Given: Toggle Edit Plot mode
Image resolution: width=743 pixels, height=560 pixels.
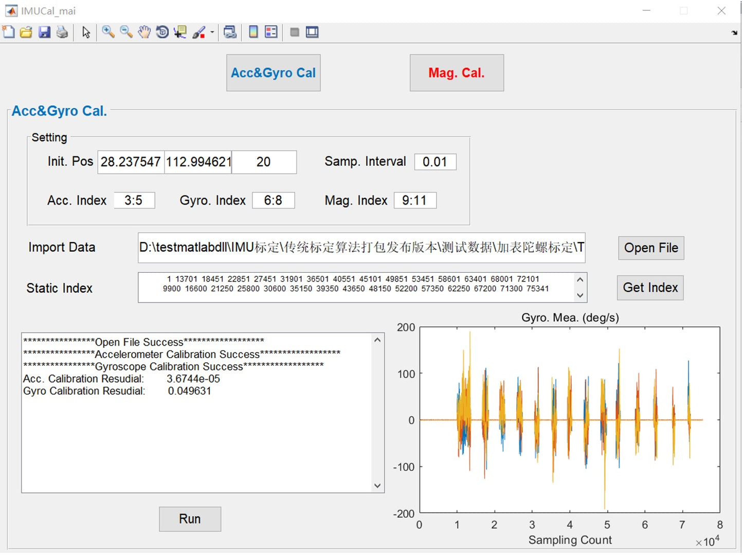Looking at the screenshot, I should point(86,32).
